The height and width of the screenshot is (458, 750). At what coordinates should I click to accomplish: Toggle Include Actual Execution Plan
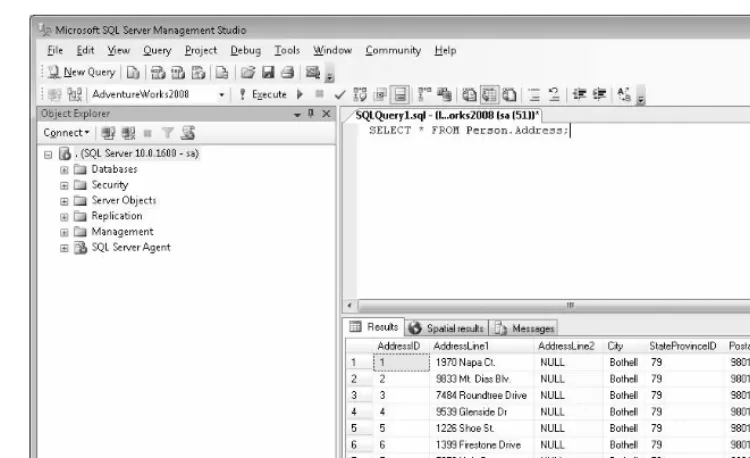423,95
